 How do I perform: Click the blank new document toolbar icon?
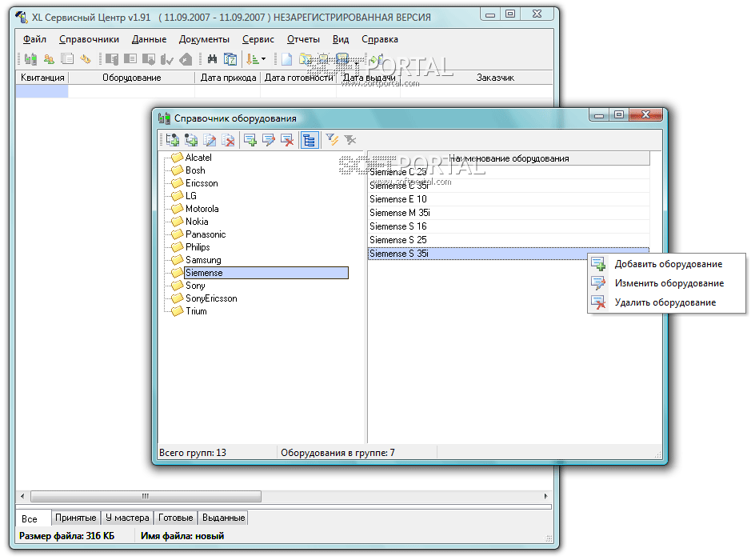286,59
